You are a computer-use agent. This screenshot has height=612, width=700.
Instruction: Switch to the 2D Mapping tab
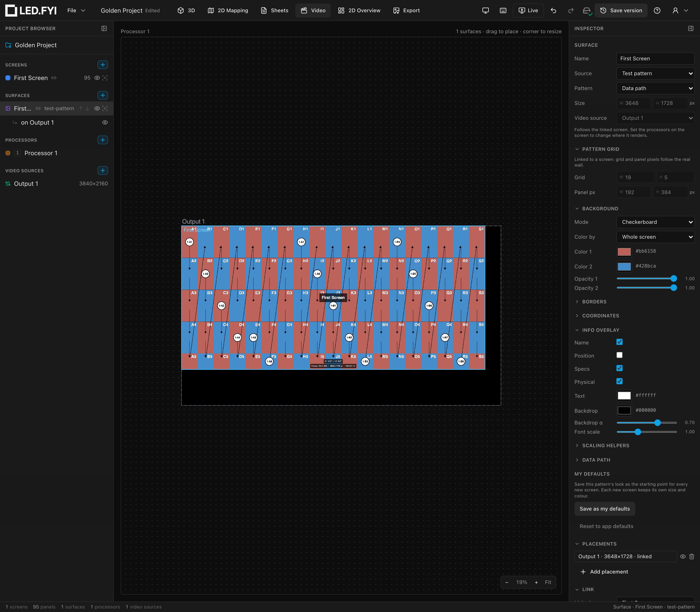tap(228, 10)
